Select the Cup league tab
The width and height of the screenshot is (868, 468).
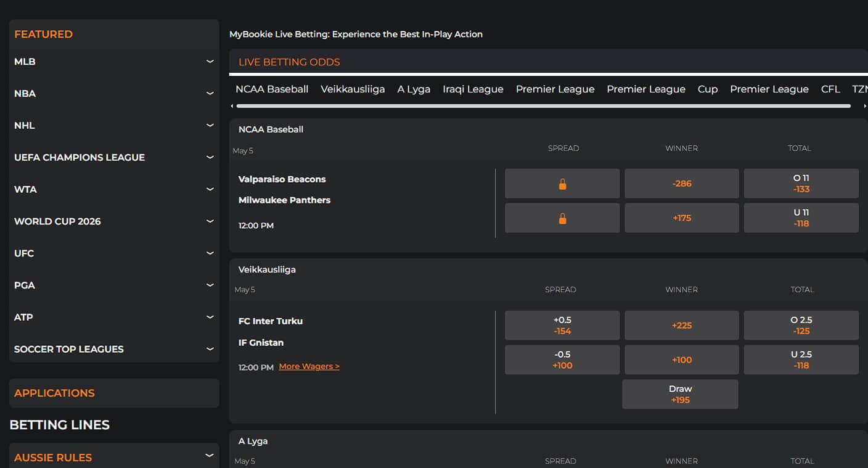708,89
